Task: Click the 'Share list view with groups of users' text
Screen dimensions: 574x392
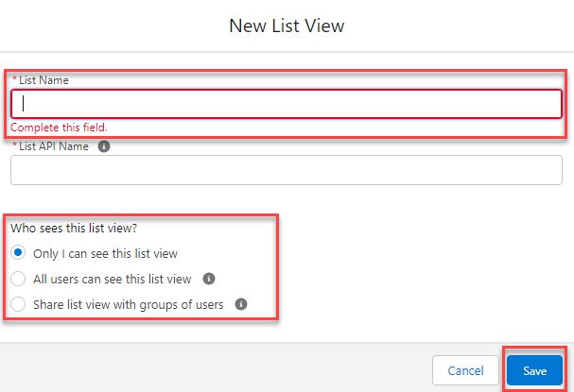Action: pyautogui.click(x=128, y=304)
